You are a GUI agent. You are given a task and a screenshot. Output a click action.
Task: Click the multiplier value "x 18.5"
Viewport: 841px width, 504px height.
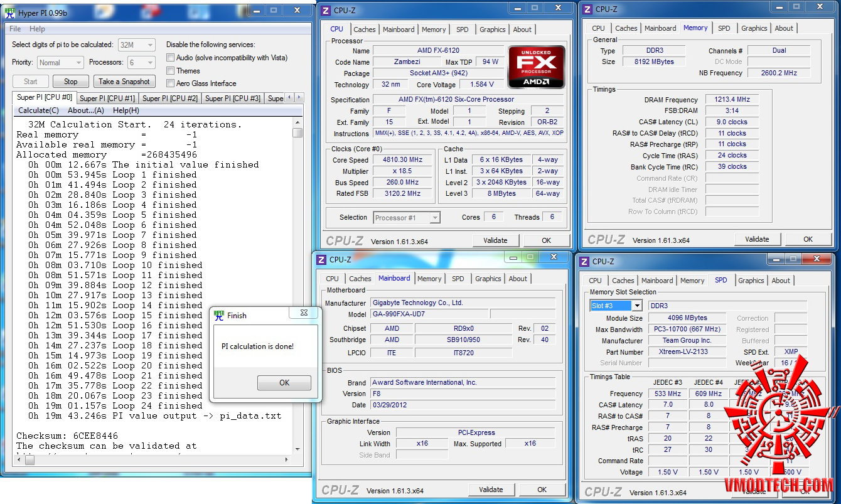403,171
